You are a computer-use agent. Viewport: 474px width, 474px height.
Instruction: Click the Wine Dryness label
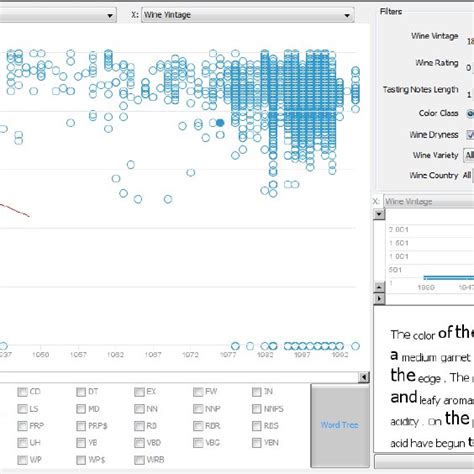[x=434, y=135]
